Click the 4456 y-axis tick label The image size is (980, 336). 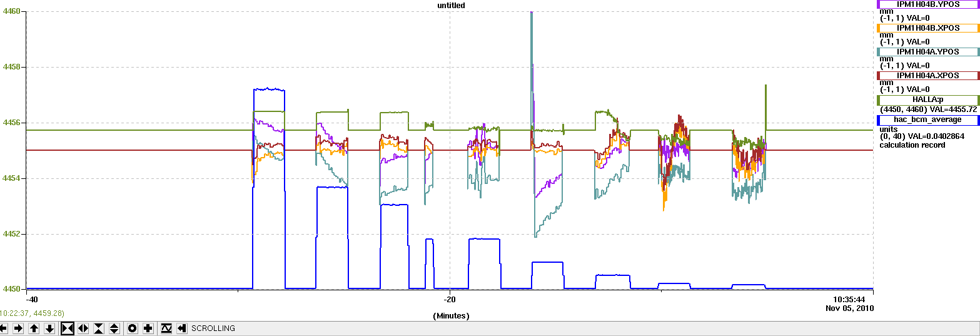[12, 123]
